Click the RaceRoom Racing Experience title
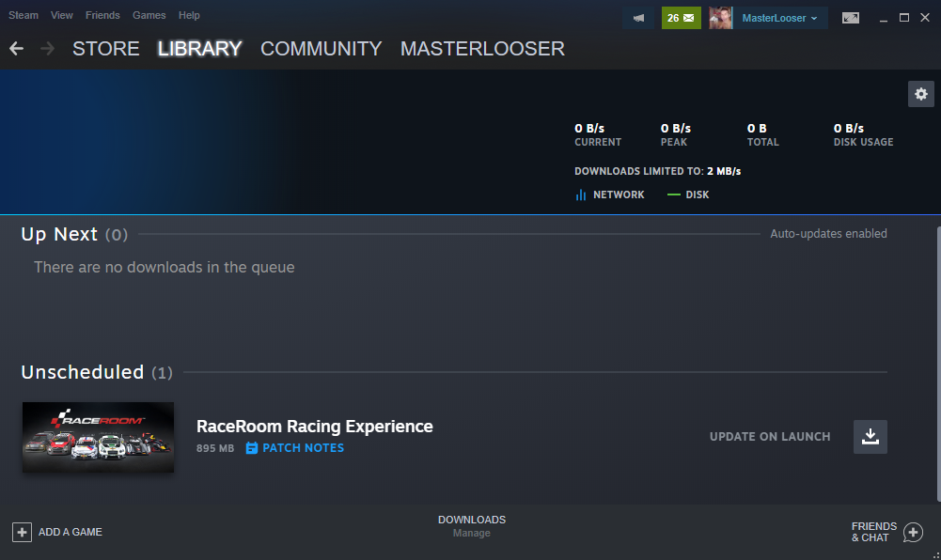 coord(315,427)
